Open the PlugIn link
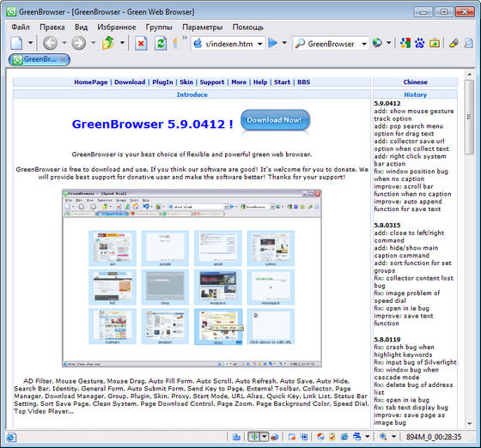The image size is (481, 448). click(162, 82)
